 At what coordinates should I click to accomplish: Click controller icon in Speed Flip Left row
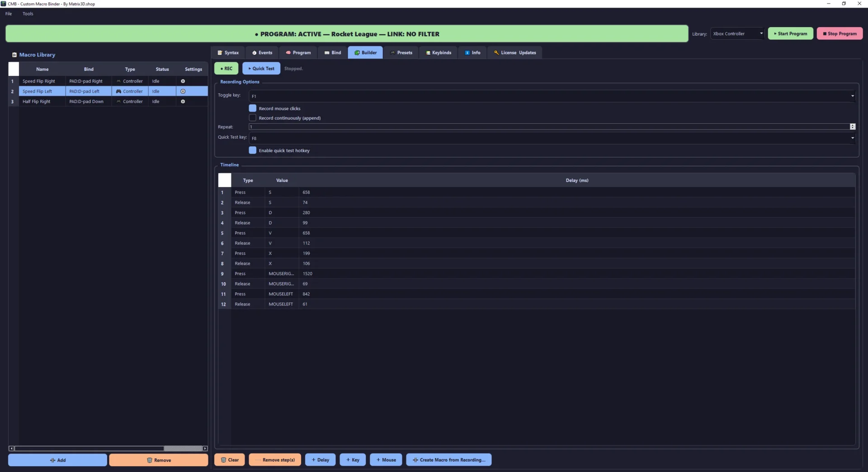click(x=118, y=91)
